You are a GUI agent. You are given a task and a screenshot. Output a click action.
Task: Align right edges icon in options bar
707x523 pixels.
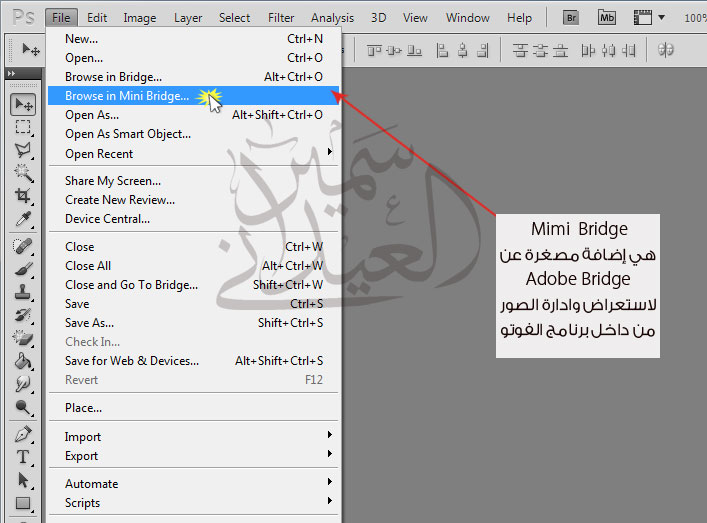[482, 50]
